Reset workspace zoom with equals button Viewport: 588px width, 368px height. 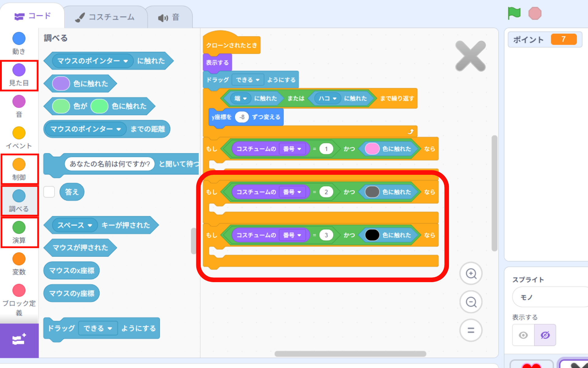tap(471, 330)
